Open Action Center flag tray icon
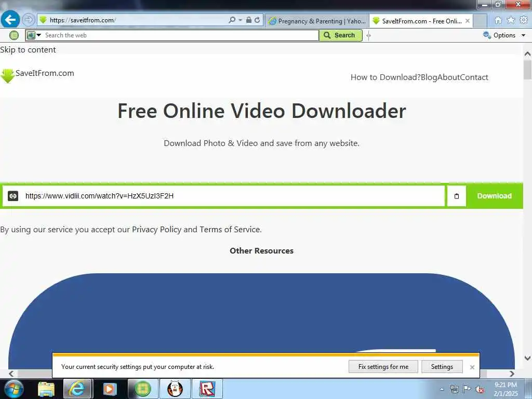This screenshot has height=399, width=532. pos(467,389)
